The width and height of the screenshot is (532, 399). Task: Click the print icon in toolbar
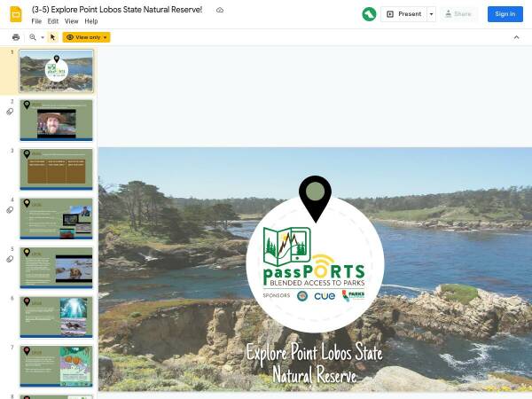pos(16,37)
